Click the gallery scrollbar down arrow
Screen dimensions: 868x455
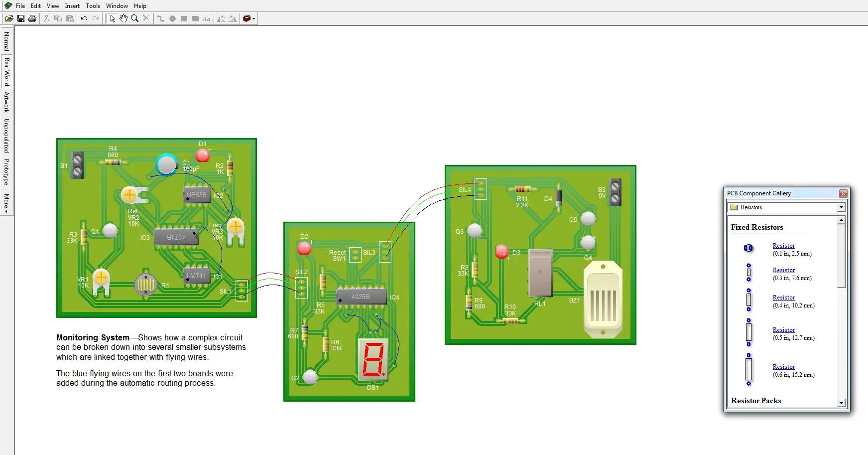(841, 403)
